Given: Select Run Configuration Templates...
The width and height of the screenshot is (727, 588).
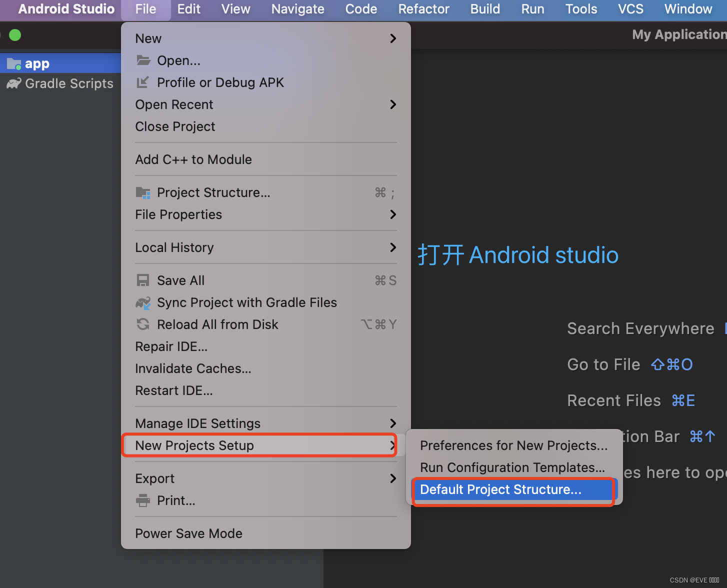Looking at the screenshot, I should tap(514, 467).
